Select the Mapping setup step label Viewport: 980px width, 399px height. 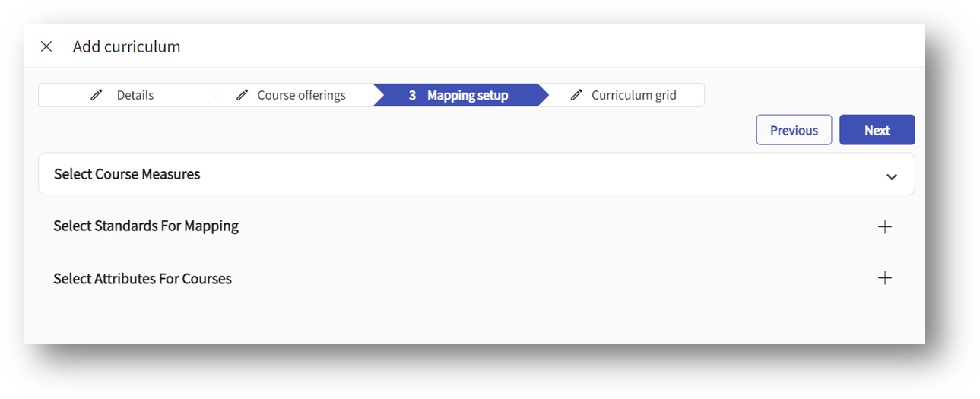pos(468,96)
